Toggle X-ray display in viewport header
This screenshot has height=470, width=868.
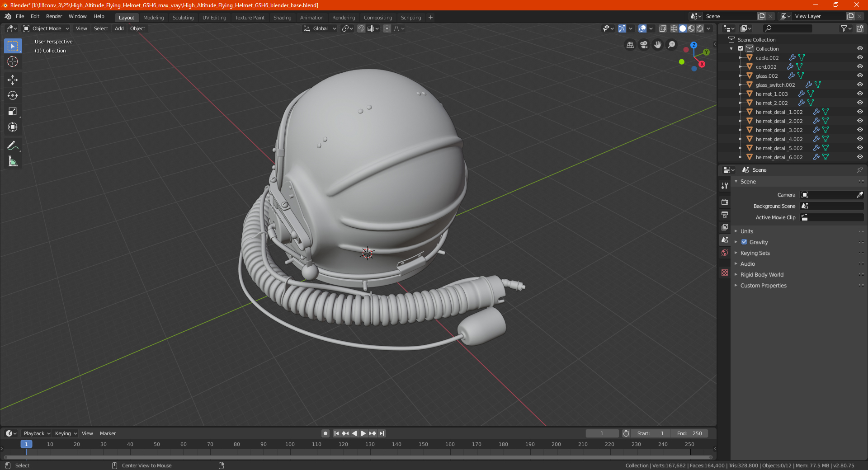662,28
